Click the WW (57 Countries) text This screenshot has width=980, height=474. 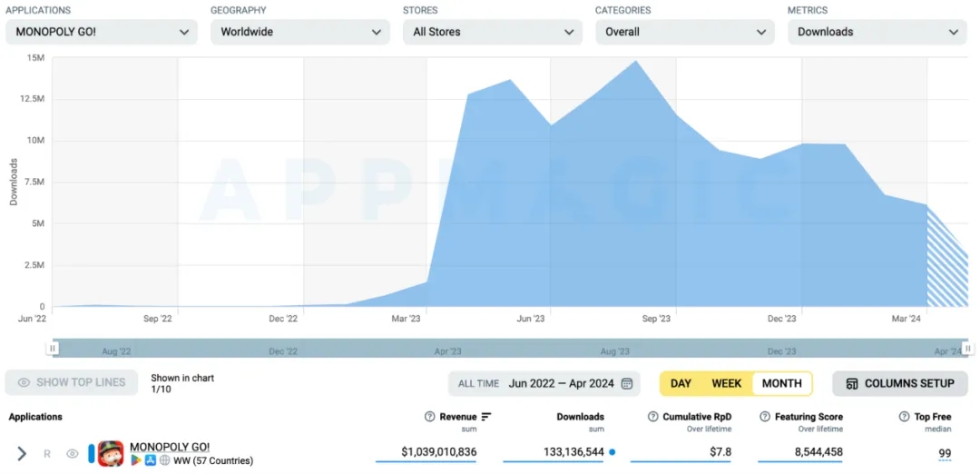point(213,461)
